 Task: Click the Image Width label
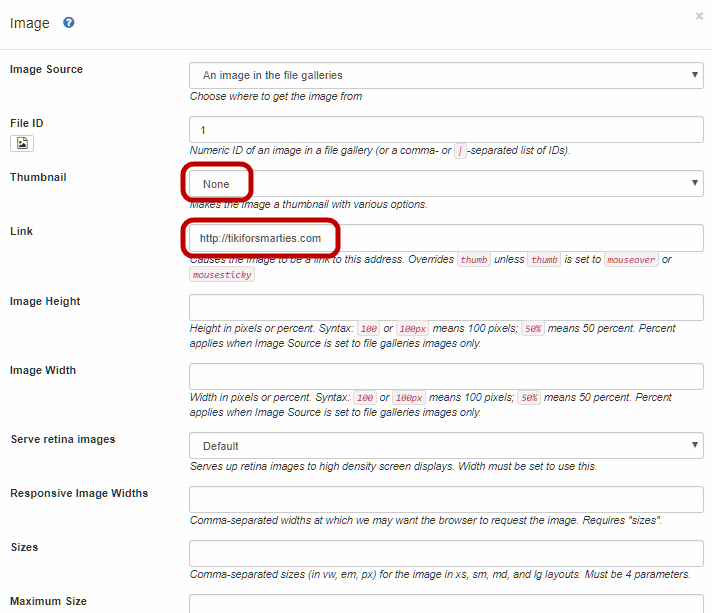coord(43,370)
